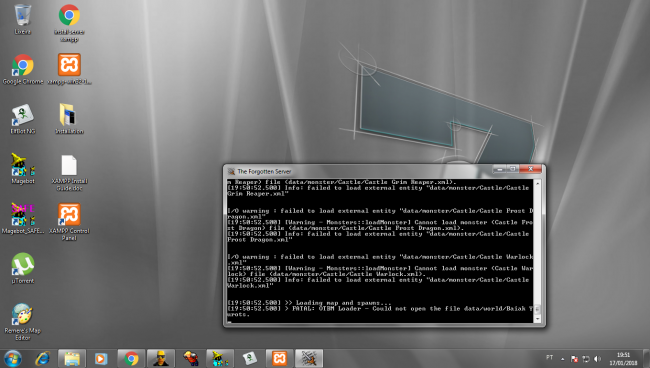This screenshot has height=368, width=650.
Task: Switch to XAMPP in the taskbar
Action: (279, 358)
